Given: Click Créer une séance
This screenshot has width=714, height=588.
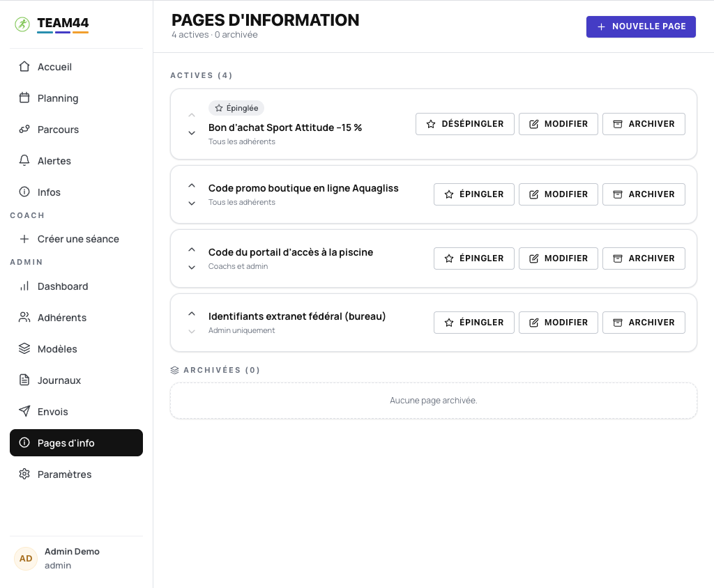Looking at the screenshot, I should tap(76, 239).
